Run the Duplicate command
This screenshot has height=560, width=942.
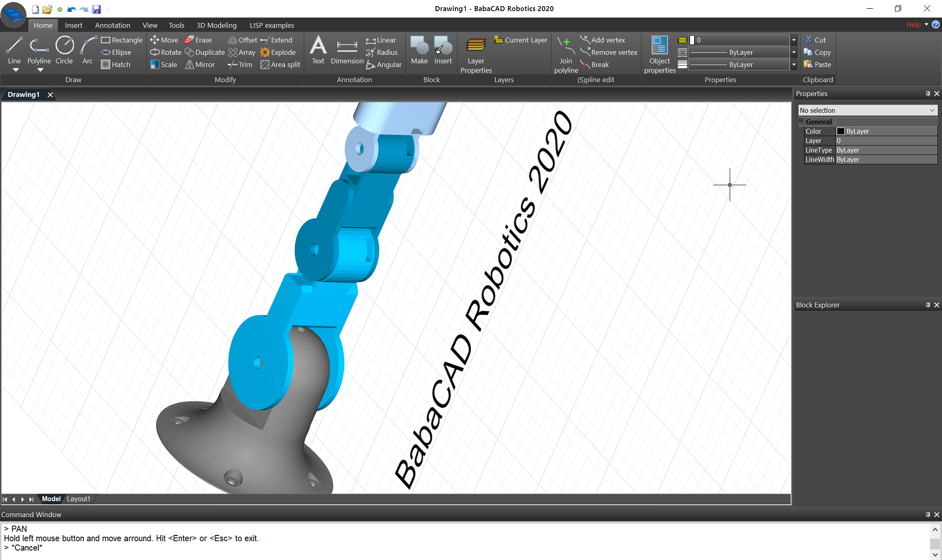[204, 52]
